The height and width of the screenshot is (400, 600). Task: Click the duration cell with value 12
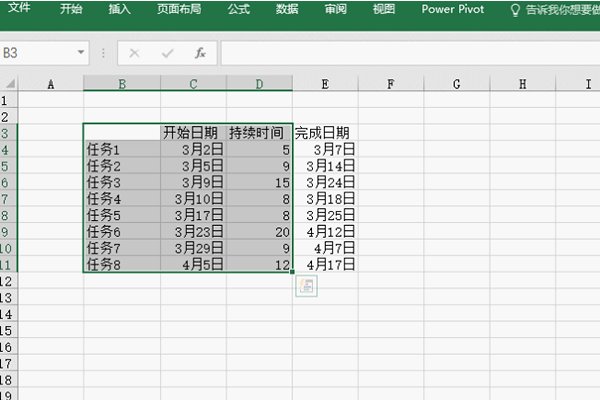[x=259, y=264]
